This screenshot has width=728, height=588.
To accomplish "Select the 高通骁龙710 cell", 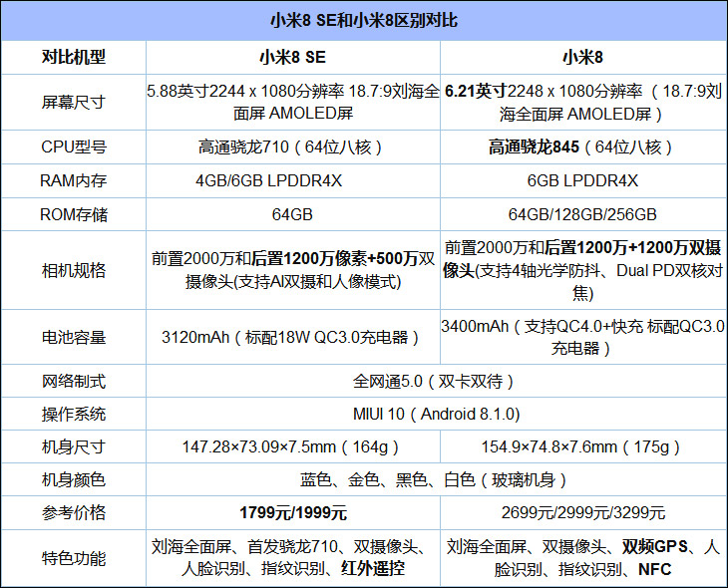I will (x=293, y=147).
